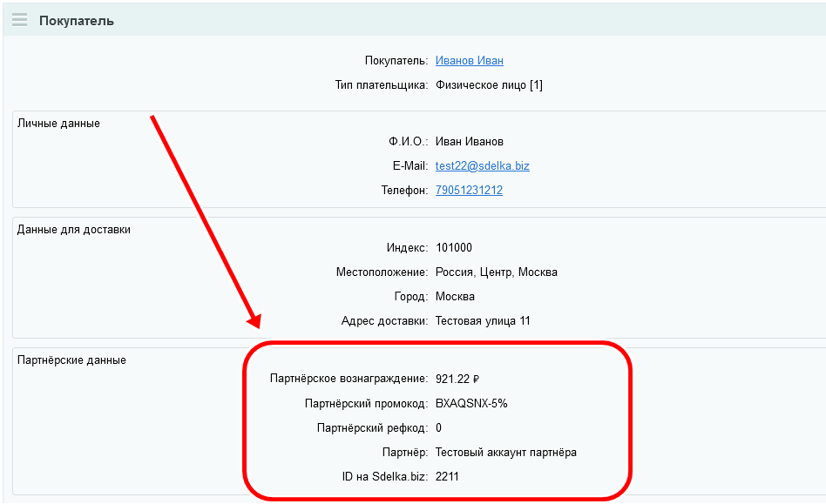The width and height of the screenshot is (826, 504).
Task: Click the postal index 101000 value
Action: point(455,247)
